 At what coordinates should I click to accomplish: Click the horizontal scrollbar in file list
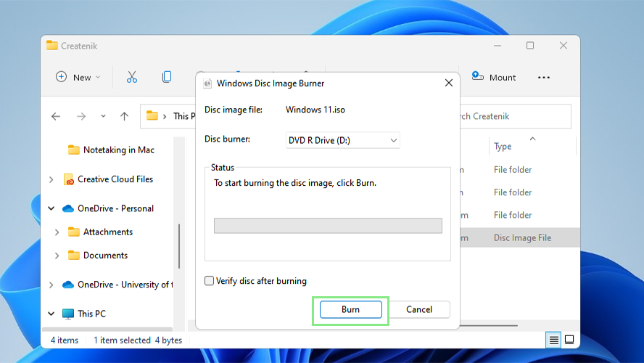489,325
